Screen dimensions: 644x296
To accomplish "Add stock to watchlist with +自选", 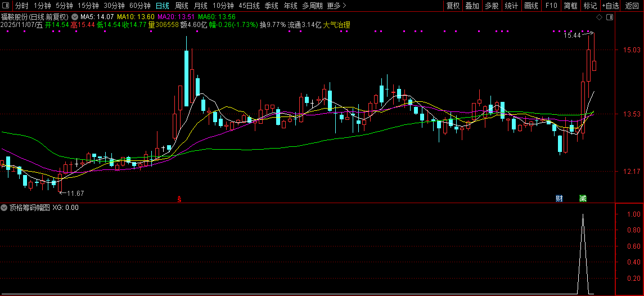I will point(610,6).
